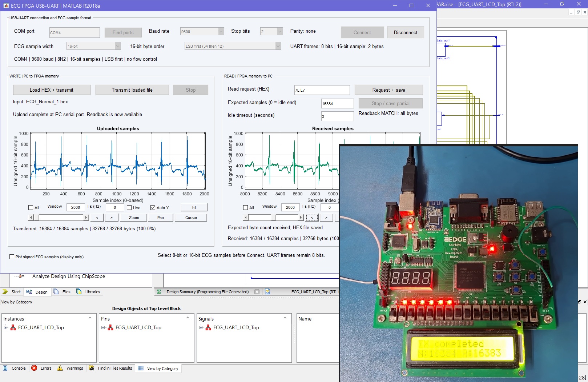
Task: Open the Warnings tab
Action: click(x=71, y=368)
